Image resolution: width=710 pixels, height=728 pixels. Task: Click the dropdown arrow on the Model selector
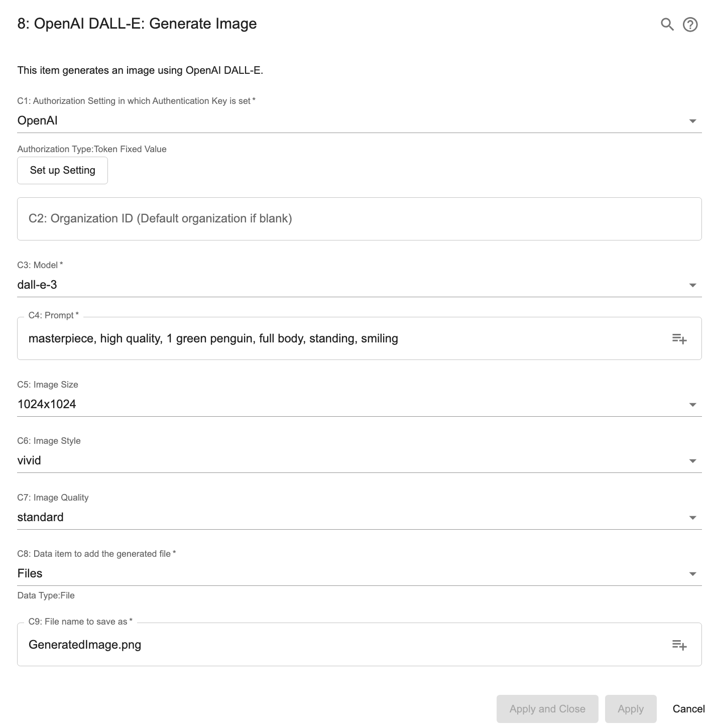[693, 285]
